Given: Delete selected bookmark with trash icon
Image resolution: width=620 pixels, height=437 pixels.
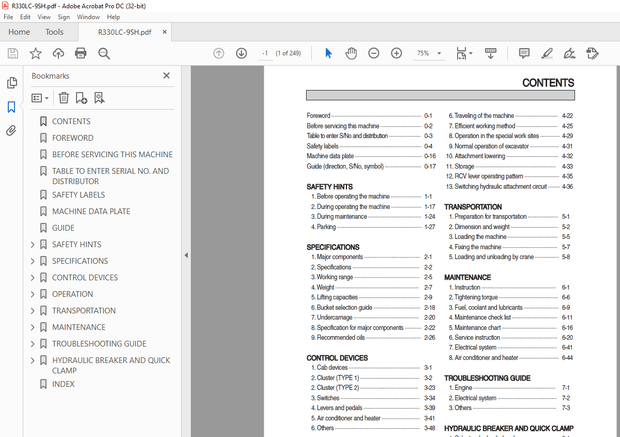Looking at the screenshot, I should point(64,98).
